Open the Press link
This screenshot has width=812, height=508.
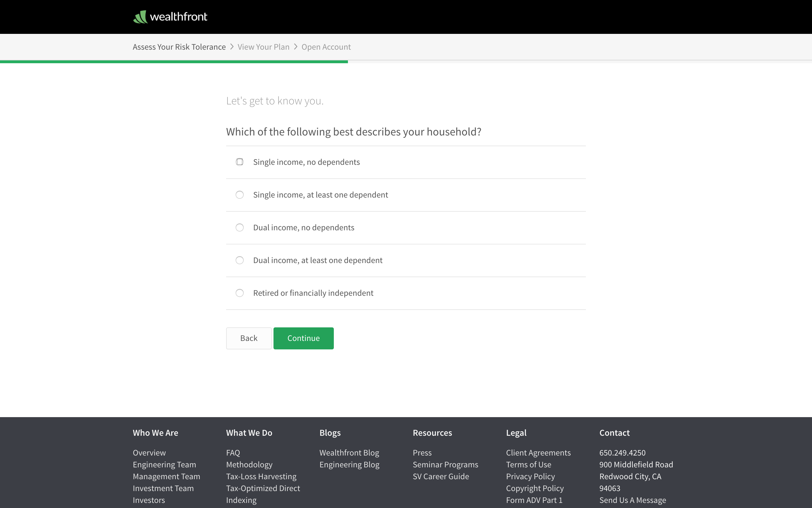tap(422, 453)
